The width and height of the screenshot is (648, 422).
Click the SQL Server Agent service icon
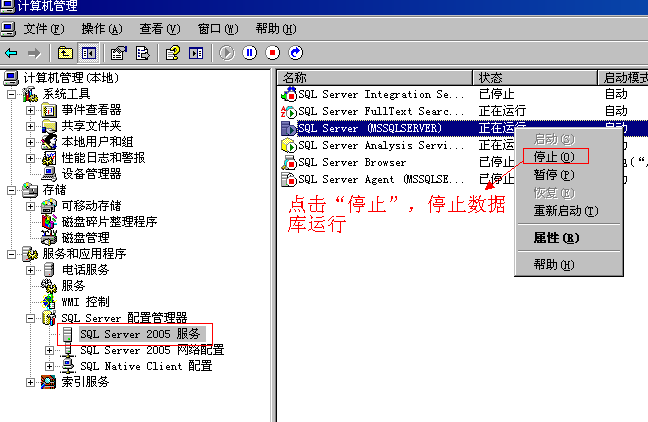(x=289, y=179)
